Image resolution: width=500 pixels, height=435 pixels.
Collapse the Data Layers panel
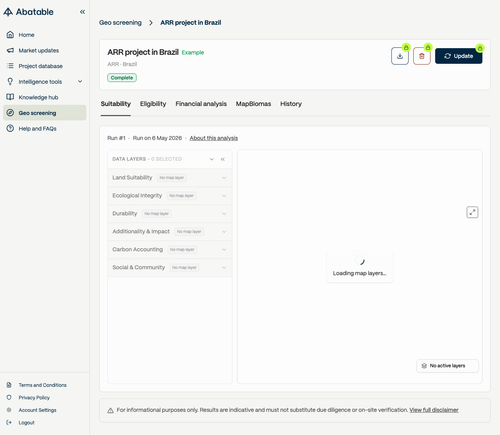223,159
